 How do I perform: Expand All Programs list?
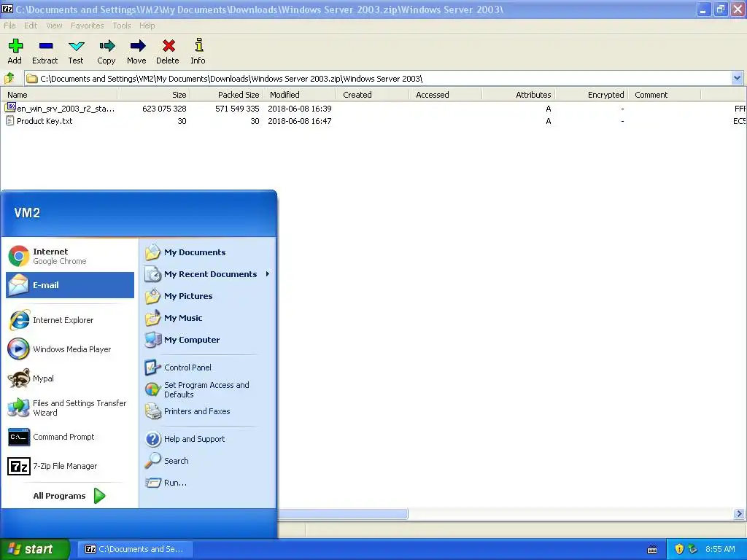pos(69,496)
